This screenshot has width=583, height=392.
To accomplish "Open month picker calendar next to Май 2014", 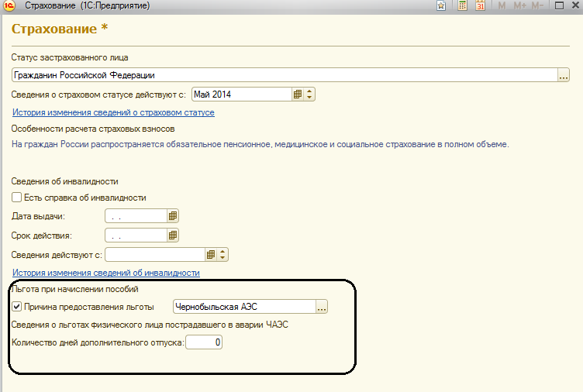I will [298, 95].
